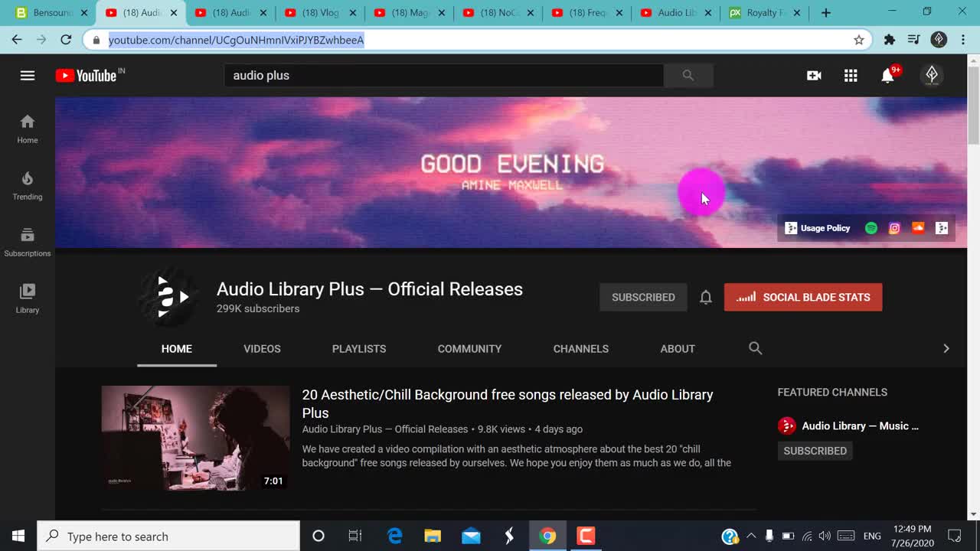980x551 pixels.
Task: Switch to the NoCopyright browser tab
Action: 499,13
